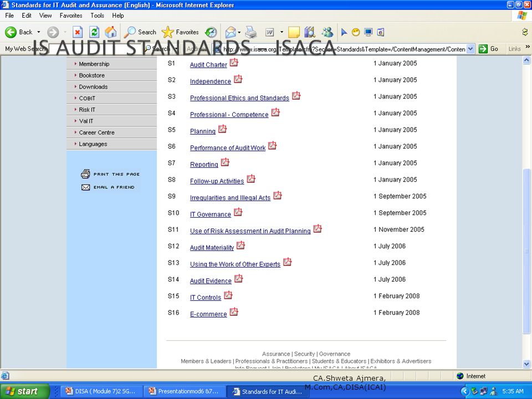Open the File menu
This screenshot has height=399, width=532.
(x=9, y=16)
